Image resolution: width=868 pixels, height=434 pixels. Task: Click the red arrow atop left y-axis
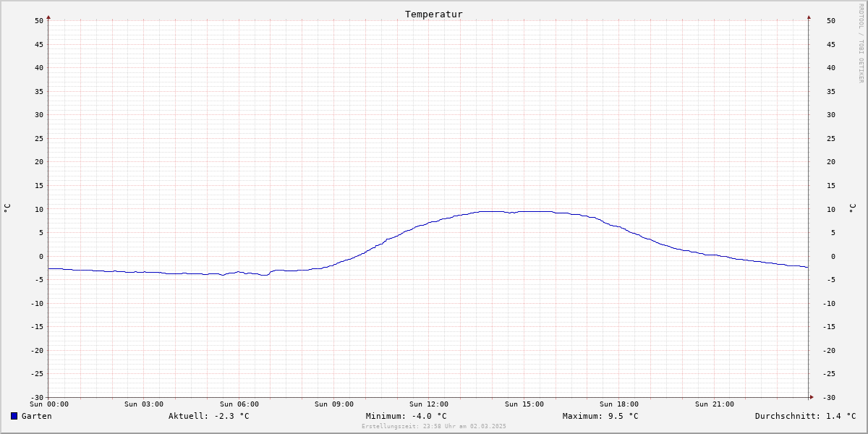[x=48, y=17]
